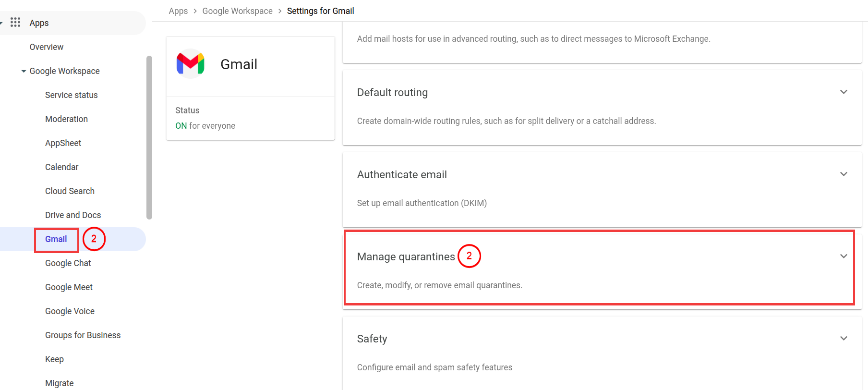Go to Google Workspace breadcrumb link
868x390 pixels.
click(x=237, y=11)
